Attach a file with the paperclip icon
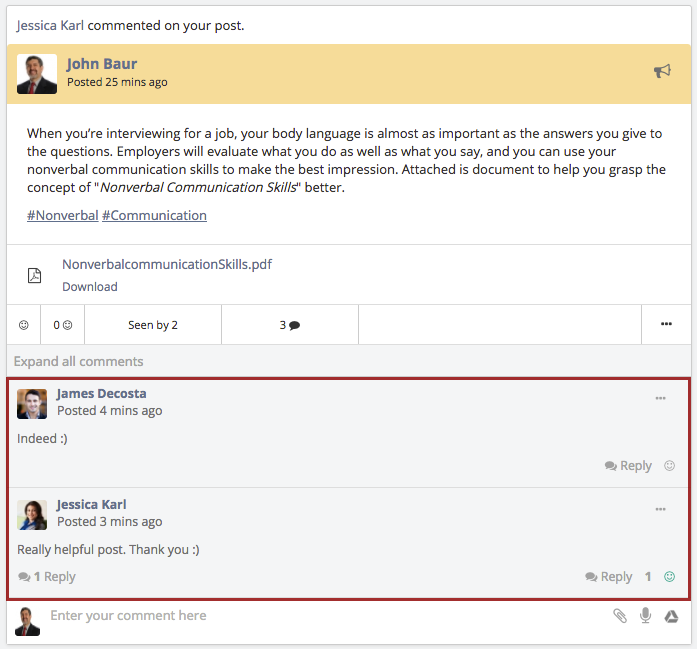This screenshot has width=697, height=649. click(x=620, y=616)
